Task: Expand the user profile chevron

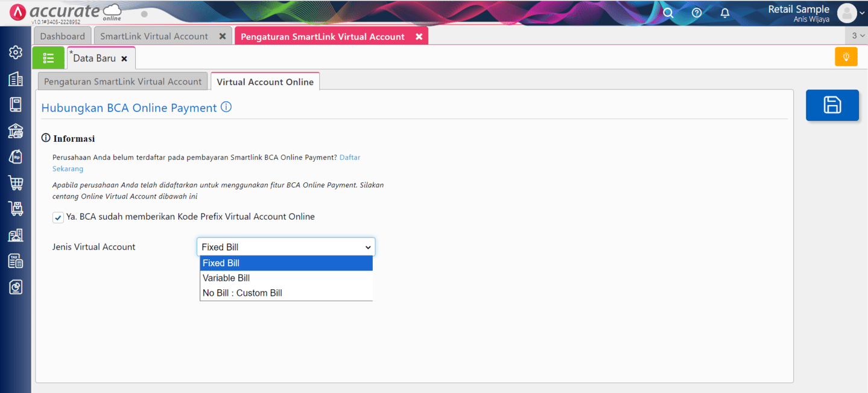Action: pos(862,13)
